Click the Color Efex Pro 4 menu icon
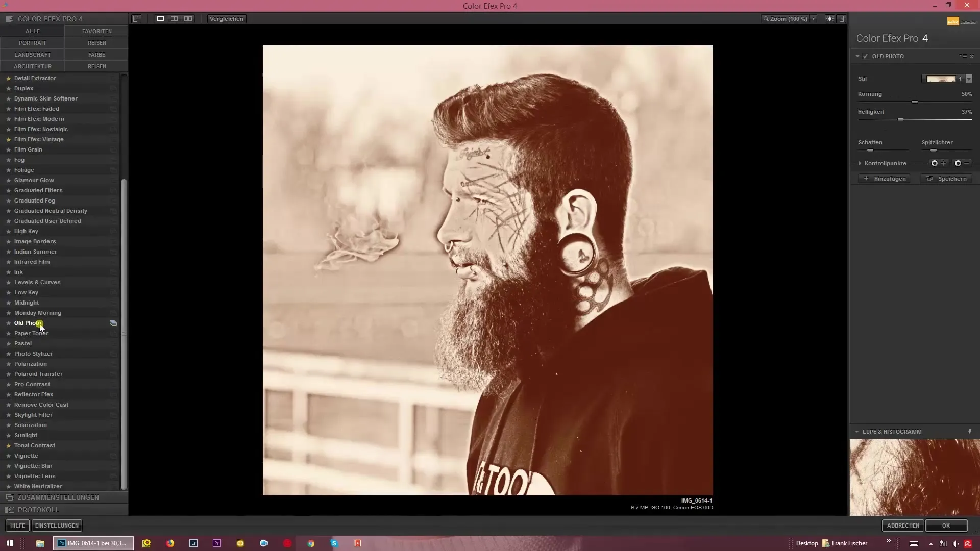The height and width of the screenshot is (551, 980). [x=9, y=19]
